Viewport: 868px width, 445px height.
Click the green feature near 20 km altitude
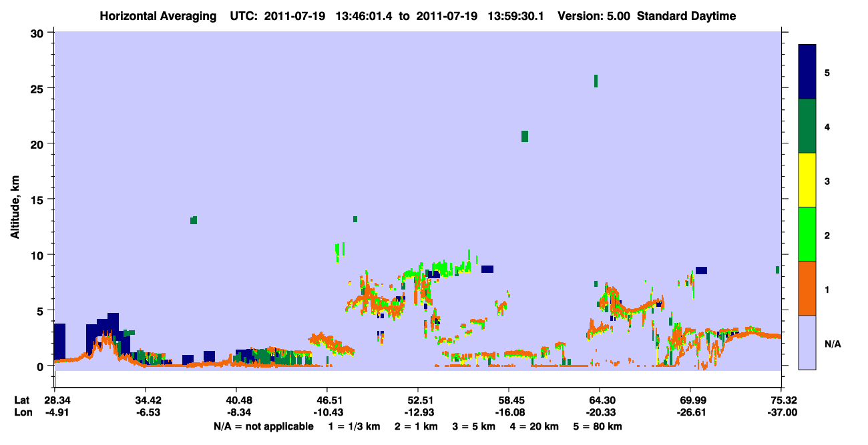pos(525,136)
